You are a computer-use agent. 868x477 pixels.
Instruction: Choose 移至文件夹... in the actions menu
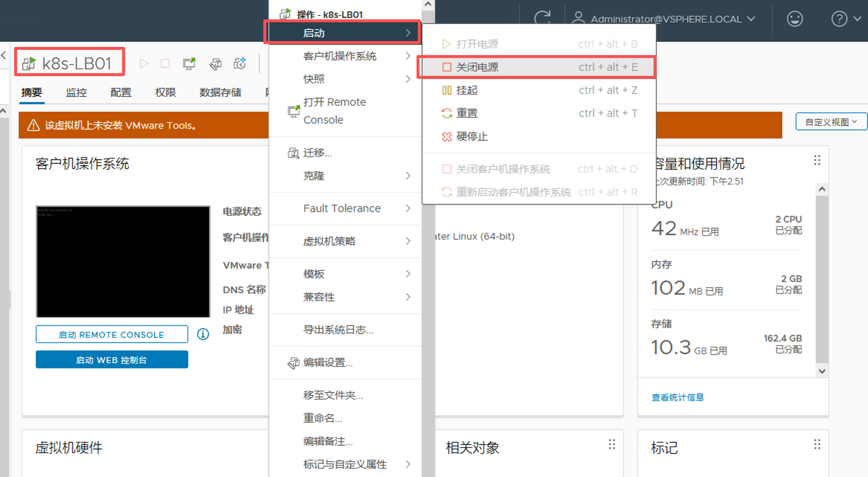pos(345,395)
